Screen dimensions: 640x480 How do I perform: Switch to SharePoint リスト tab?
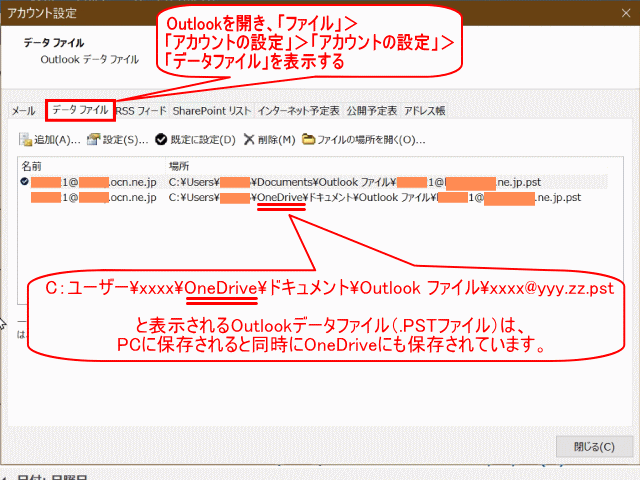(x=211, y=111)
